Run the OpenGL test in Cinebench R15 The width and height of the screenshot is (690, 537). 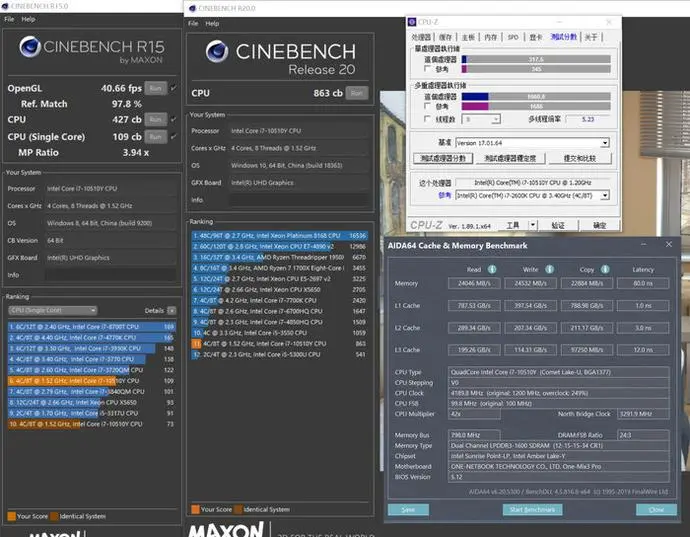(156, 88)
